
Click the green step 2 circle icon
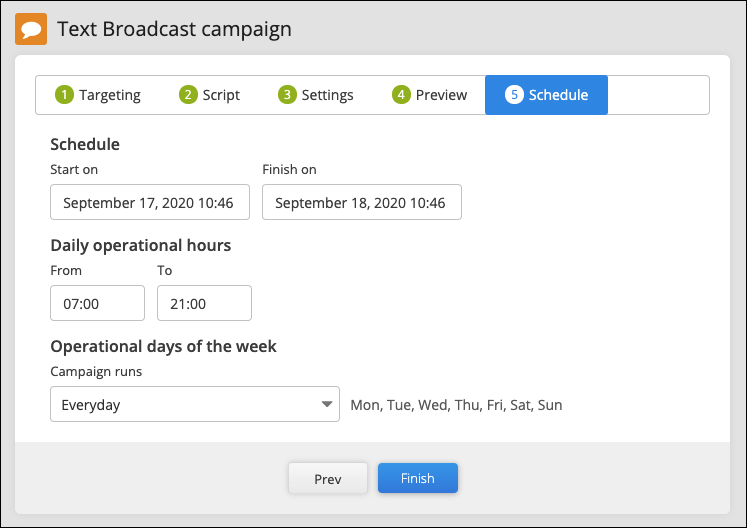pos(188,94)
